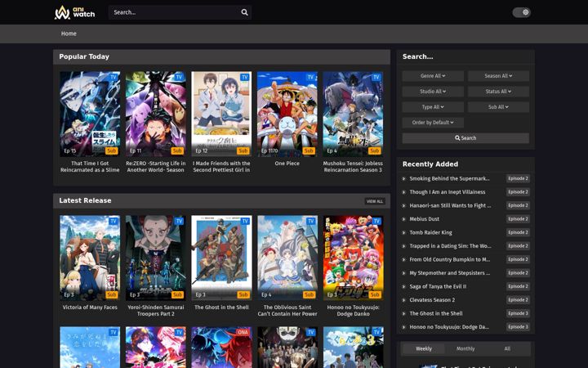The width and height of the screenshot is (588, 368).
Task: Click Sub badge on Yoroi-Shinden Samurai Troopers poster
Action: click(177, 294)
